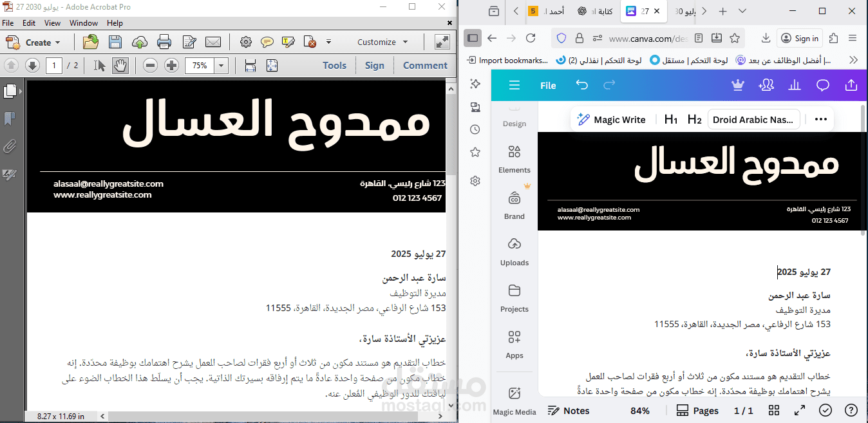Viewport: 868px width, 423px height.
Task: Open Canva's File menu
Action: point(548,86)
